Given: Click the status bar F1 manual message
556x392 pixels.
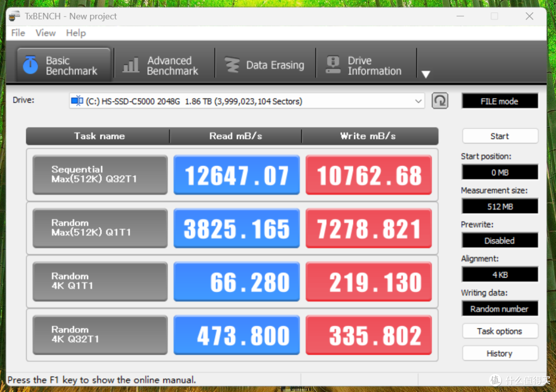Looking at the screenshot, I should click(x=101, y=380).
